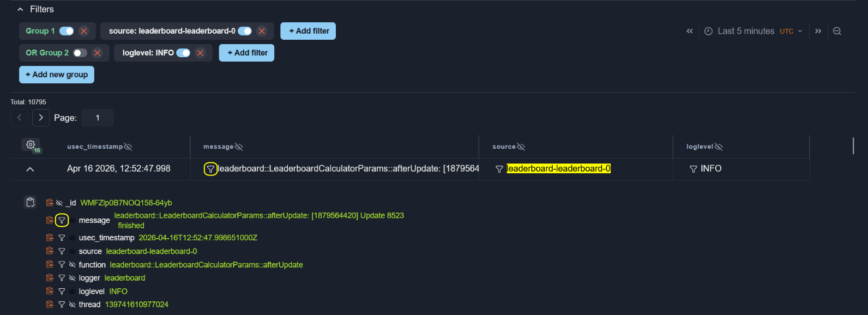Screen dimensions: 868x315
Task: Click filter icon beside leaderboard-leaderboard-0 cell
Action: 499,169
